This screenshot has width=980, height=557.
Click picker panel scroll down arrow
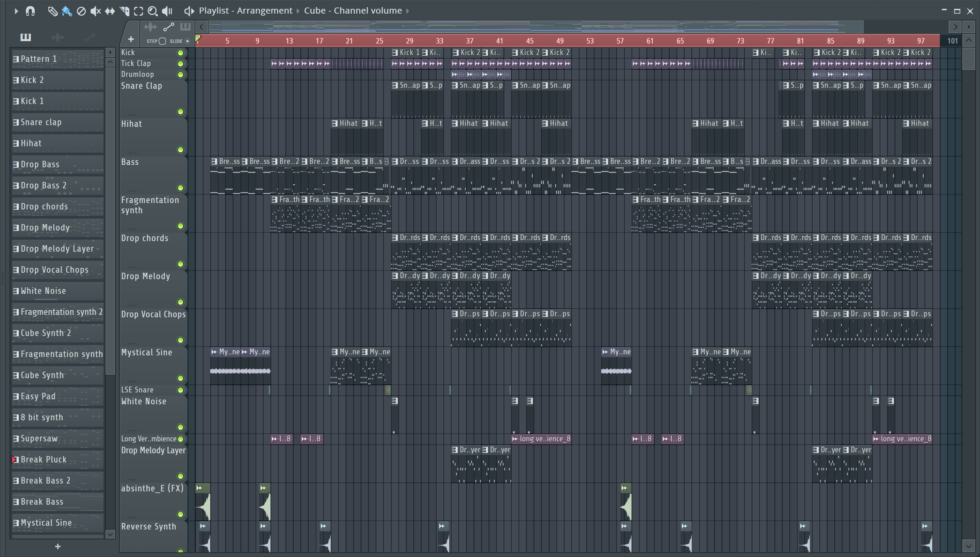[110, 534]
